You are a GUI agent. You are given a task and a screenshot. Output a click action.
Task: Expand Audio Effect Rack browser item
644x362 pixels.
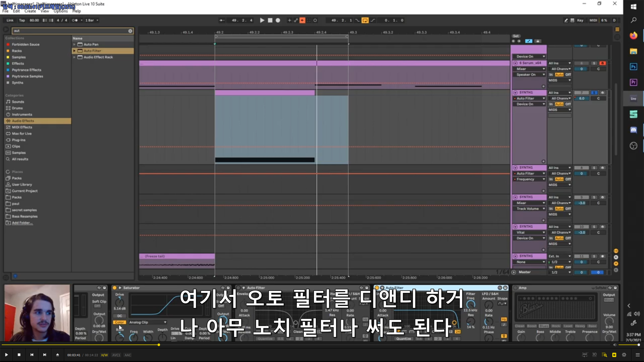(x=74, y=57)
